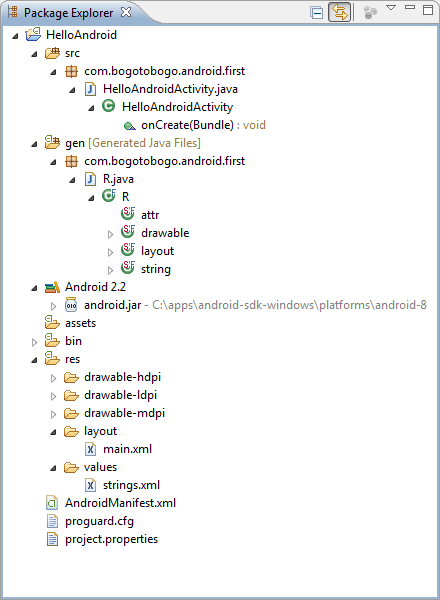Select the gen source folder icon

pyautogui.click(x=52, y=143)
